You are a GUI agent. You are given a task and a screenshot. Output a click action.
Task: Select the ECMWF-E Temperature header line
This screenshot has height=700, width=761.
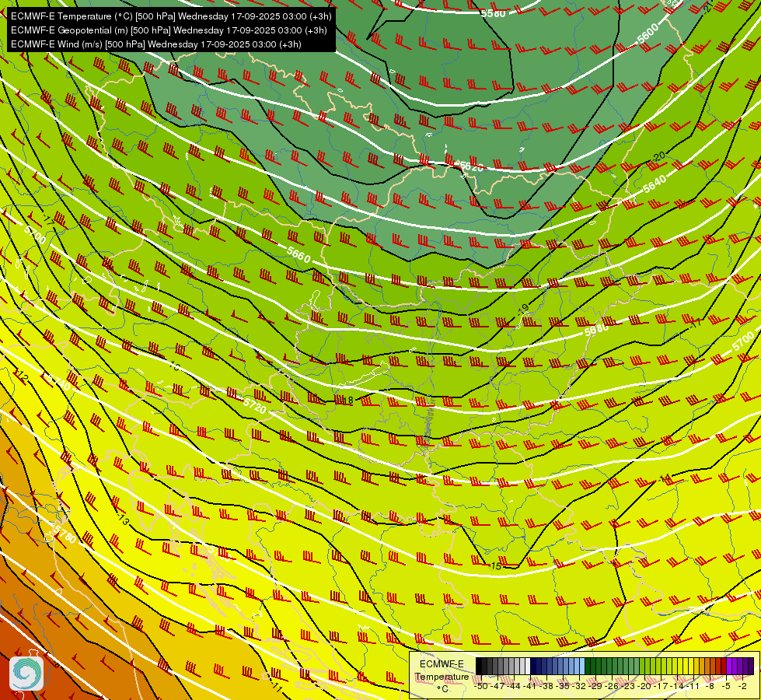coord(171,16)
